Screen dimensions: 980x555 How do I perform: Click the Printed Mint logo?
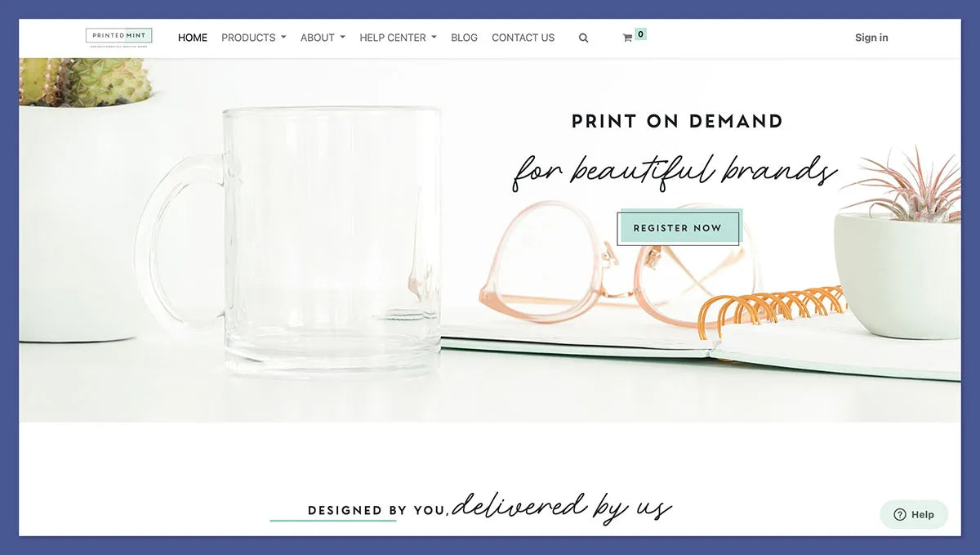[119, 38]
